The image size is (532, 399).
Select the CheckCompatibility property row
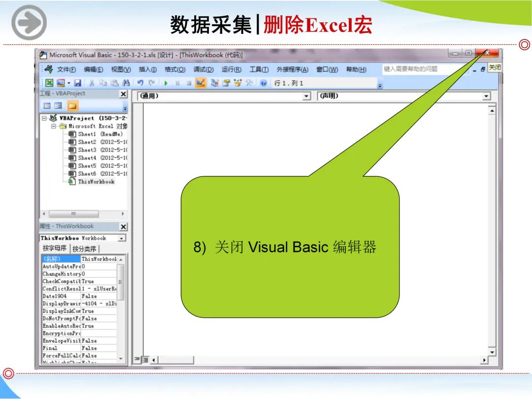(79, 281)
